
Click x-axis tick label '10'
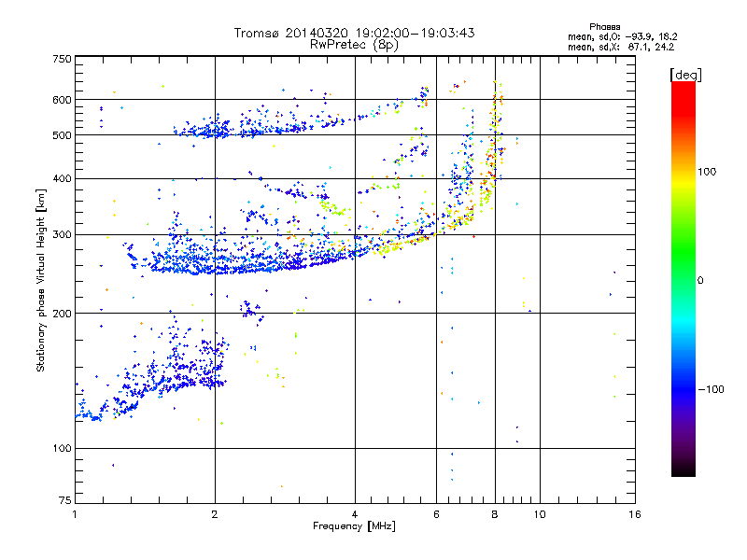540,514
